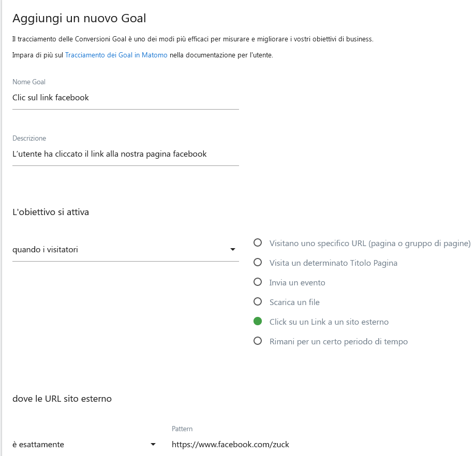Select 'Rimani per un certo periodo di tempo'
The width and height of the screenshot is (476, 456).
[x=258, y=341]
